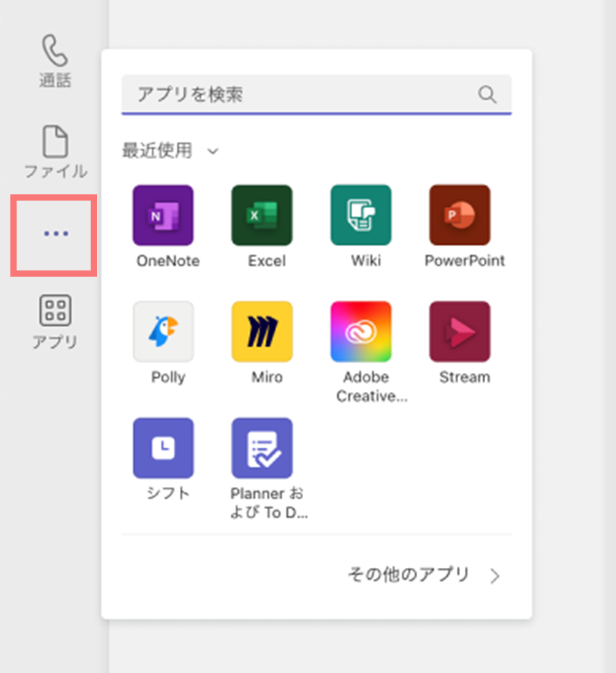Launch the OneNote app icon

(x=163, y=215)
